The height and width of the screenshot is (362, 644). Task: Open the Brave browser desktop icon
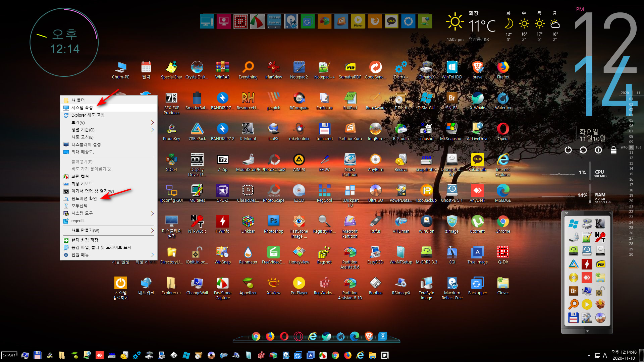(477, 70)
